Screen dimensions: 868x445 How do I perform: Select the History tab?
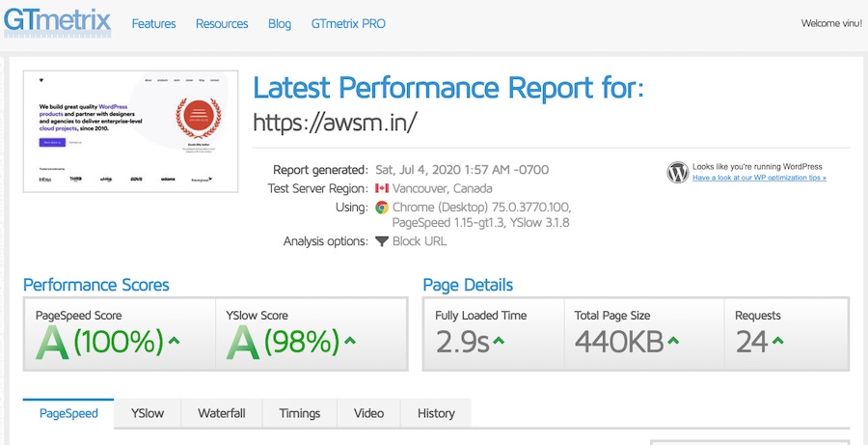(x=436, y=413)
